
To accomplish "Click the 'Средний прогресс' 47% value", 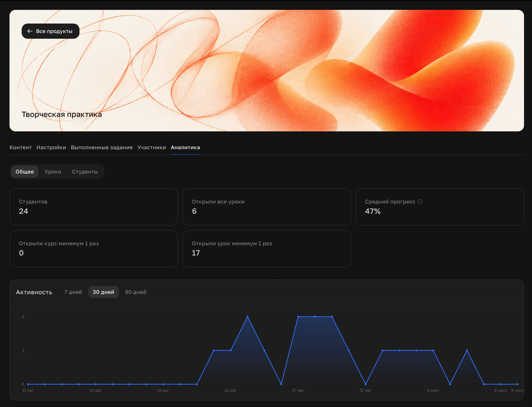I will coord(373,211).
